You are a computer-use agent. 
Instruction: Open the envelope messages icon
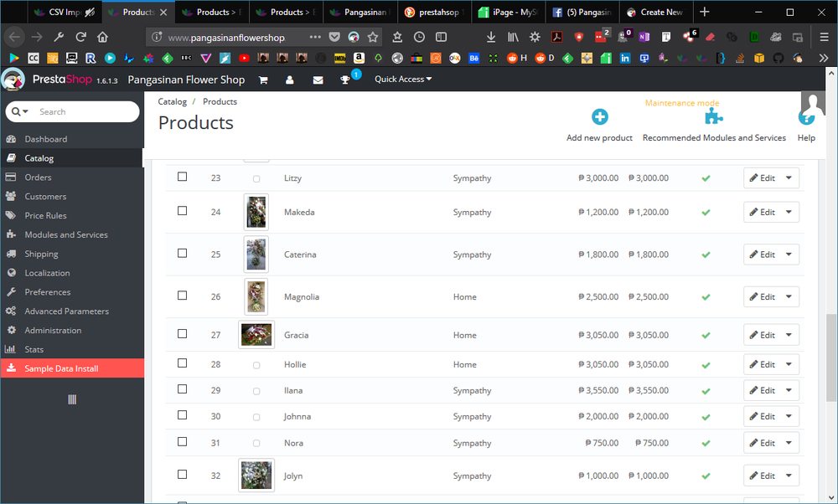(x=318, y=80)
